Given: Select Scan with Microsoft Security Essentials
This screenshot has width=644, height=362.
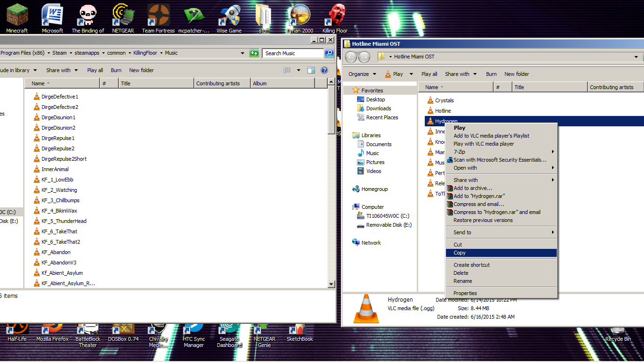Looking at the screenshot, I should coord(501,160).
